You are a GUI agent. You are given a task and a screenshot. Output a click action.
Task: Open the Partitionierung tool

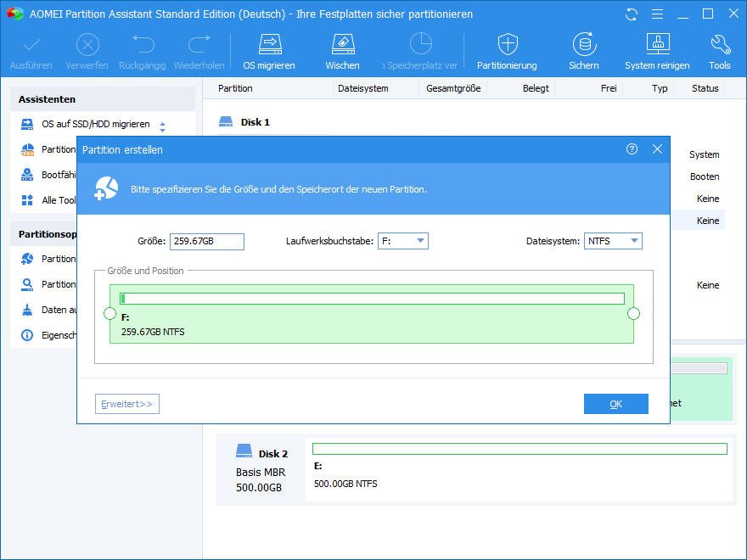coord(507,45)
